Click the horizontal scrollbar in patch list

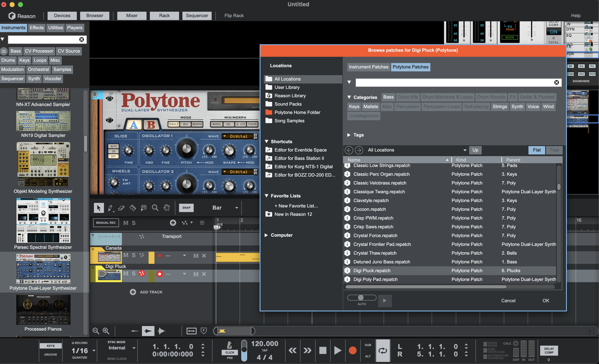click(x=426, y=287)
